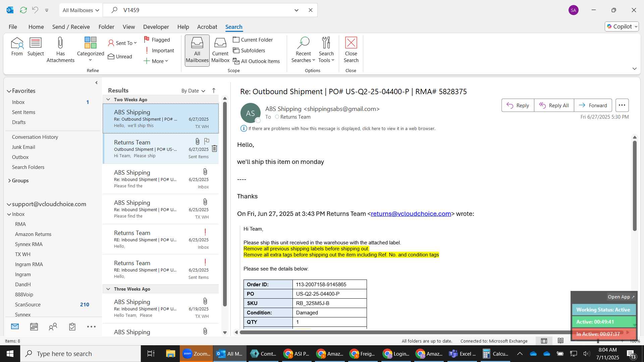Filter results by Important
Image resolution: width=644 pixels, height=362 pixels.
point(159,50)
